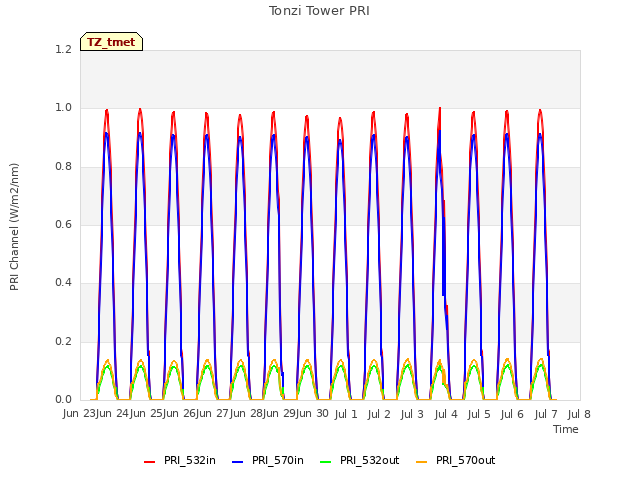This screenshot has width=640, height=480.
Task: Click the 0.0 y-axis tick label
Action: [63, 399]
